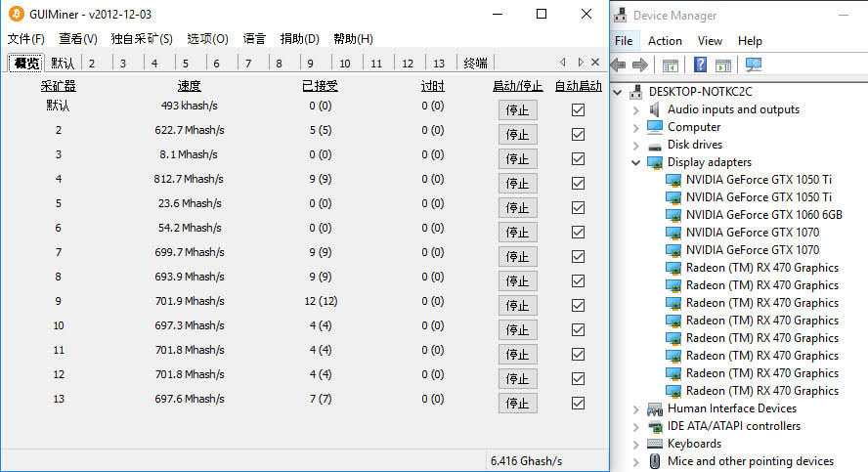
Task: Uncheck autostart for the 默认 miner
Action: (578, 110)
